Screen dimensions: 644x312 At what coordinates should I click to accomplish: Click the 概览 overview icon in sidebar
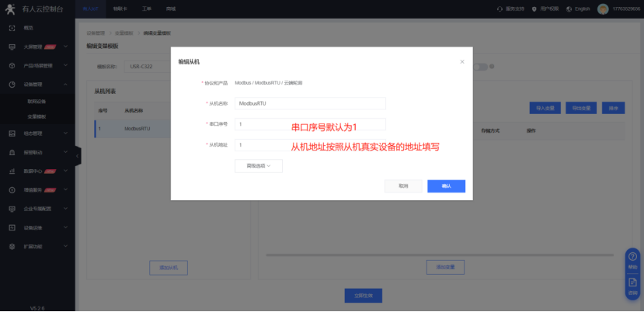click(12, 28)
